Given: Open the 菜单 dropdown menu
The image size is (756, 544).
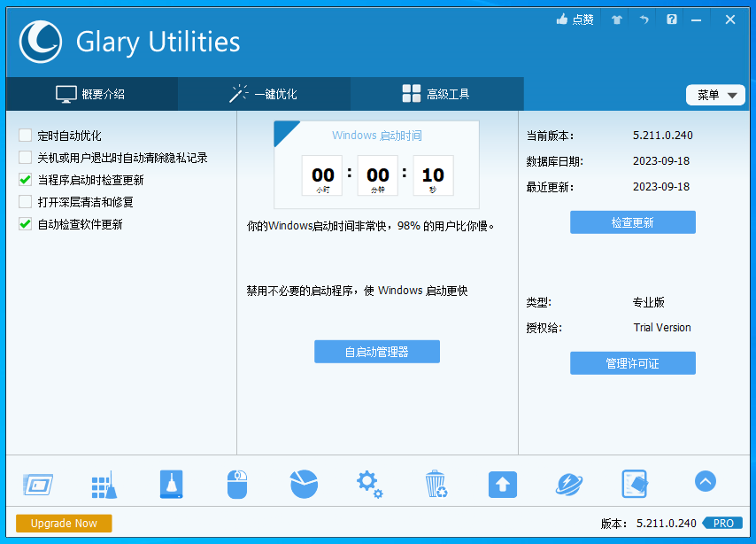Looking at the screenshot, I should pyautogui.click(x=715, y=95).
